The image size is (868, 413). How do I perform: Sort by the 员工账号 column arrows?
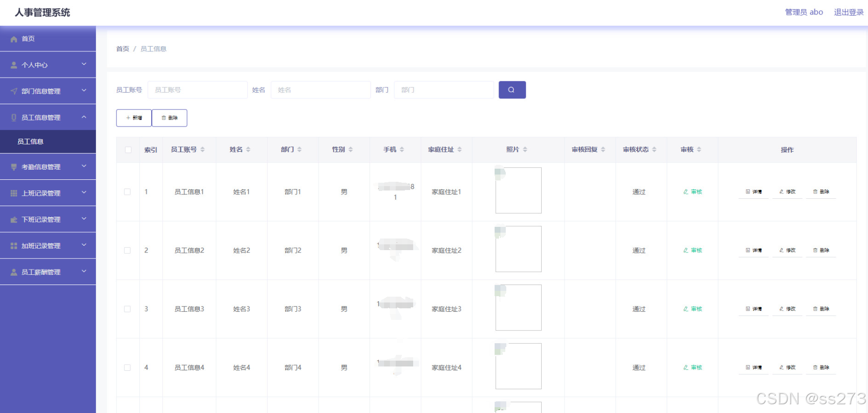point(203,150)
